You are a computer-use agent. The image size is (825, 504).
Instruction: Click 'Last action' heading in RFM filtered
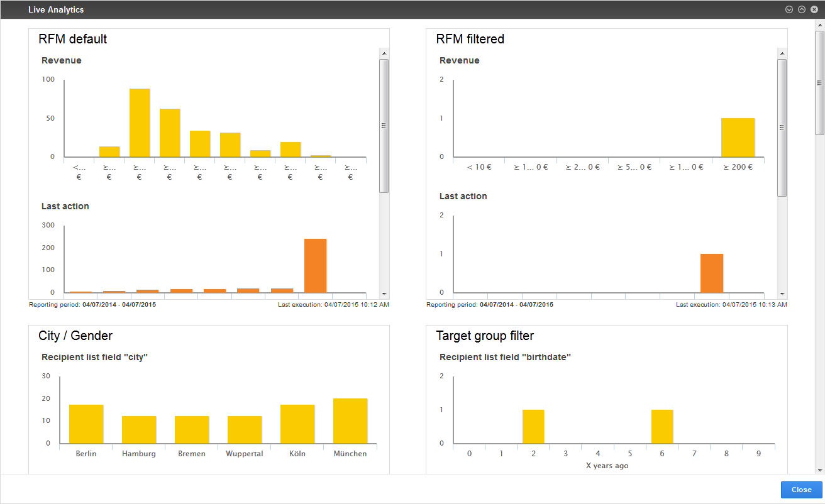[x=463, y=196]
